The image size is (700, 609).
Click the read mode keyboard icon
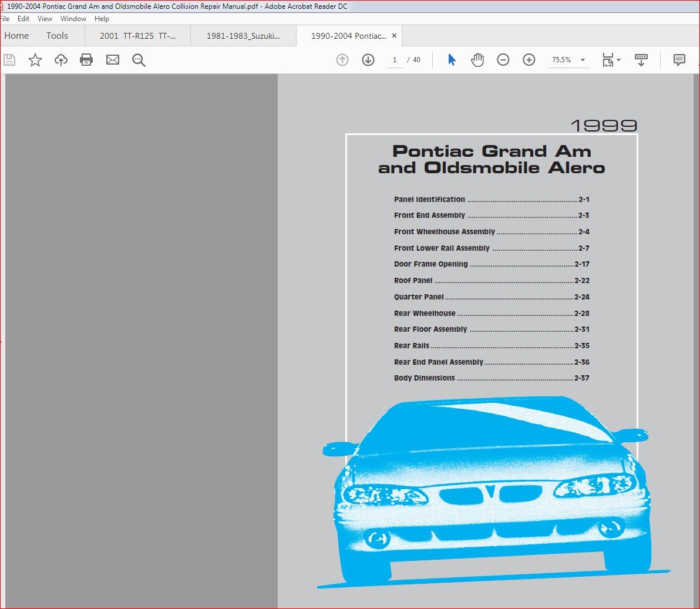pos(641,60)
